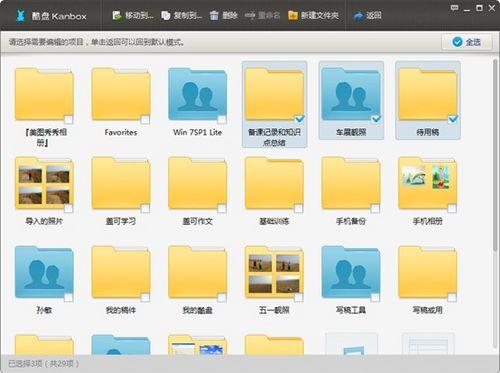Viewport: 500px width, 373px height.
Task: Uncheck the selected blue shared folder in first row
Action: 376,119
